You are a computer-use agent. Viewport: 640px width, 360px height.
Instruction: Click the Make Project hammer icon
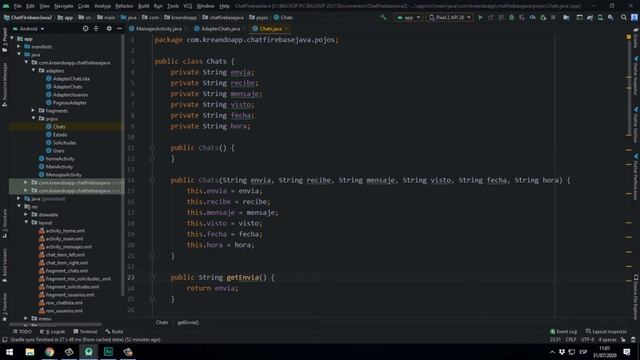pos(383,18)
